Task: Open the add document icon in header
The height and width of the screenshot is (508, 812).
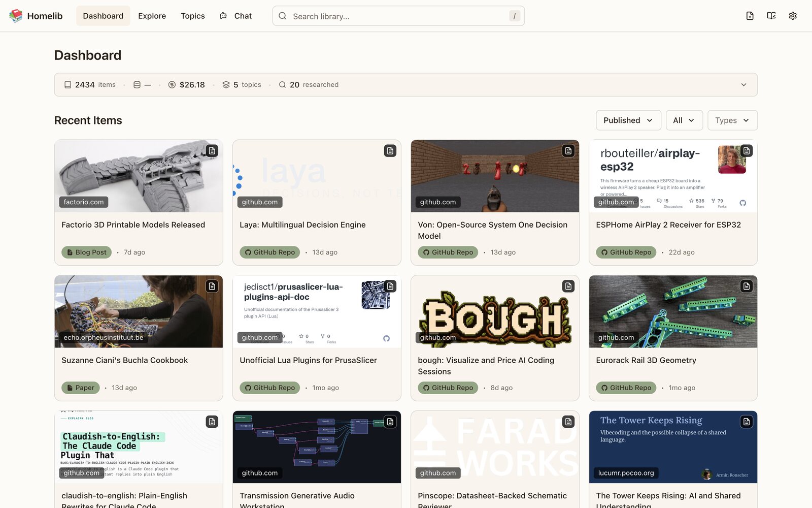Action: click(750, 16)
